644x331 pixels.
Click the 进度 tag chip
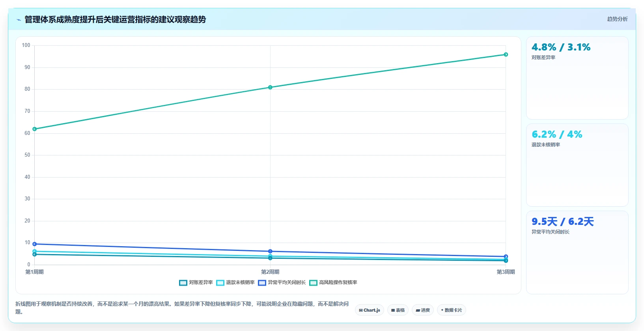click(423, 310)
